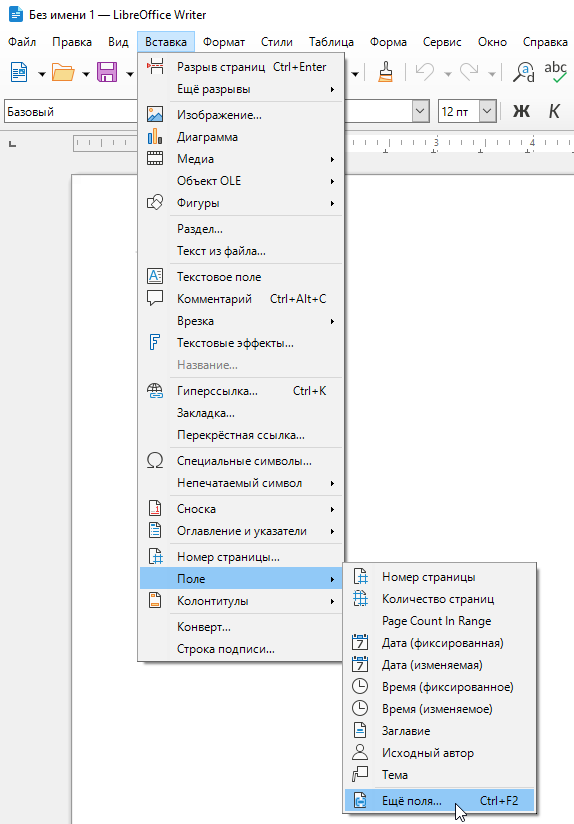Screen dimensions: 574x824
Task: Select Дата (изменяемая) field
Action: 439,665
